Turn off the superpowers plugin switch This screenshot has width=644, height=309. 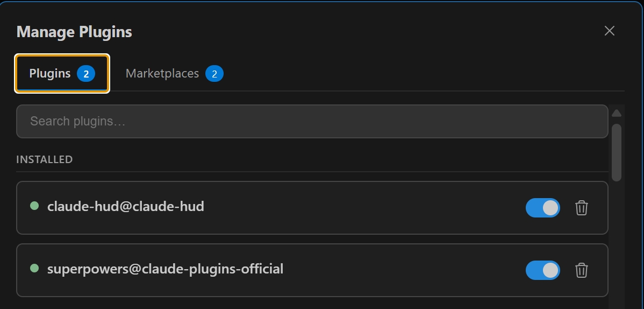542,270
